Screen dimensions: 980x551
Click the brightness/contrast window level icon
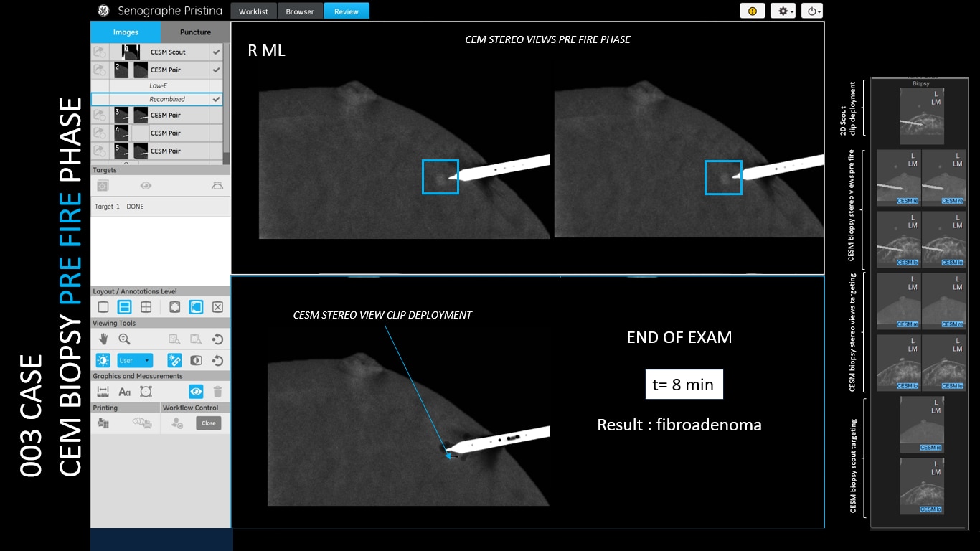pos(103,360)
